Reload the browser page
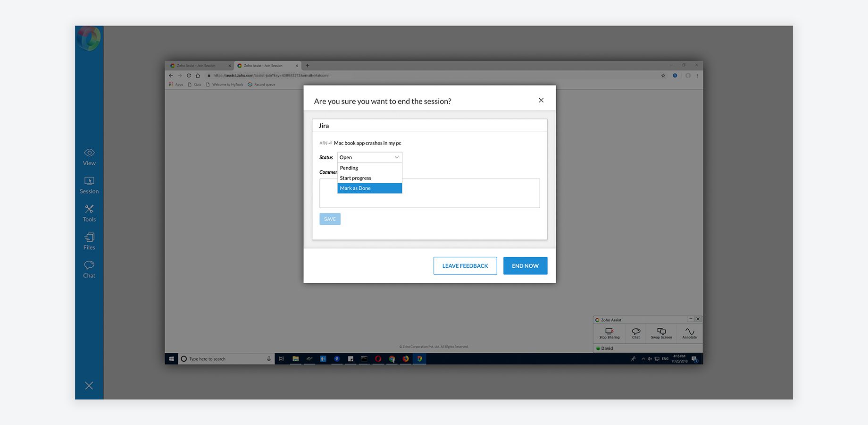 pyautogui.click(x=189, y=76)
